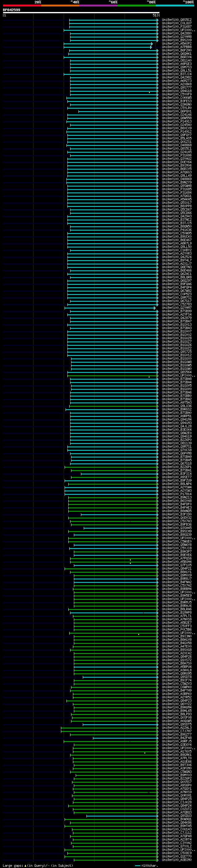Select the UniRef100_B9N2Y9 label

coord(176,182)
